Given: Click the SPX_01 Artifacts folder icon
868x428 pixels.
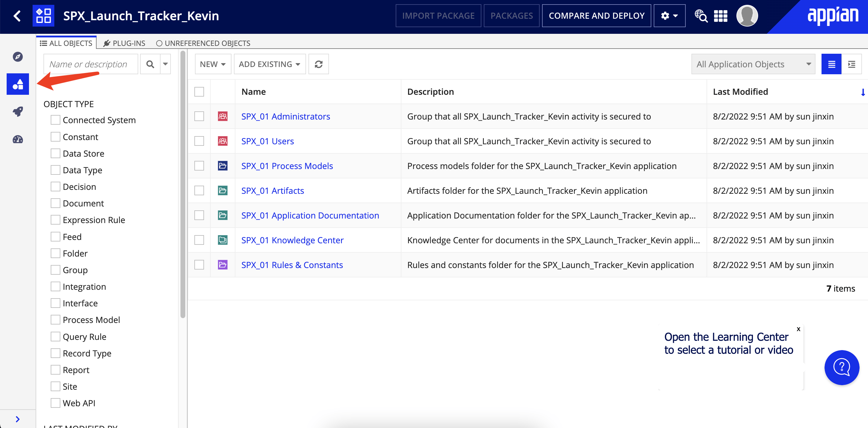Looking at the screenshot, I should coord(223,190).
